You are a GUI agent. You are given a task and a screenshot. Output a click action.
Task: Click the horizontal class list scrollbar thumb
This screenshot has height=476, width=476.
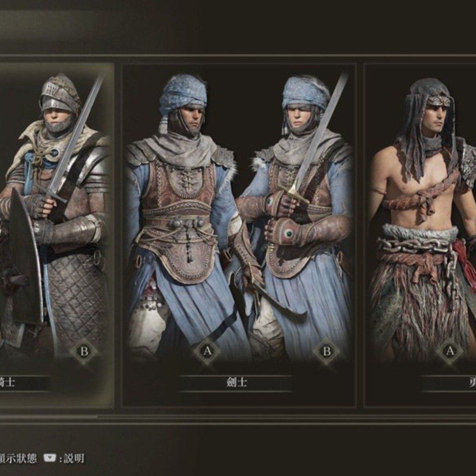[x=48, y=416]
